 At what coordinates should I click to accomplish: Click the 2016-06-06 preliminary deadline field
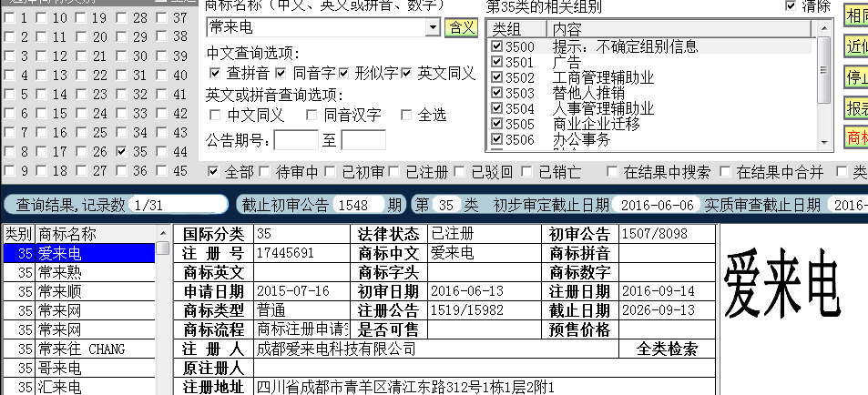pyautogui.click(x=657, y=206)
